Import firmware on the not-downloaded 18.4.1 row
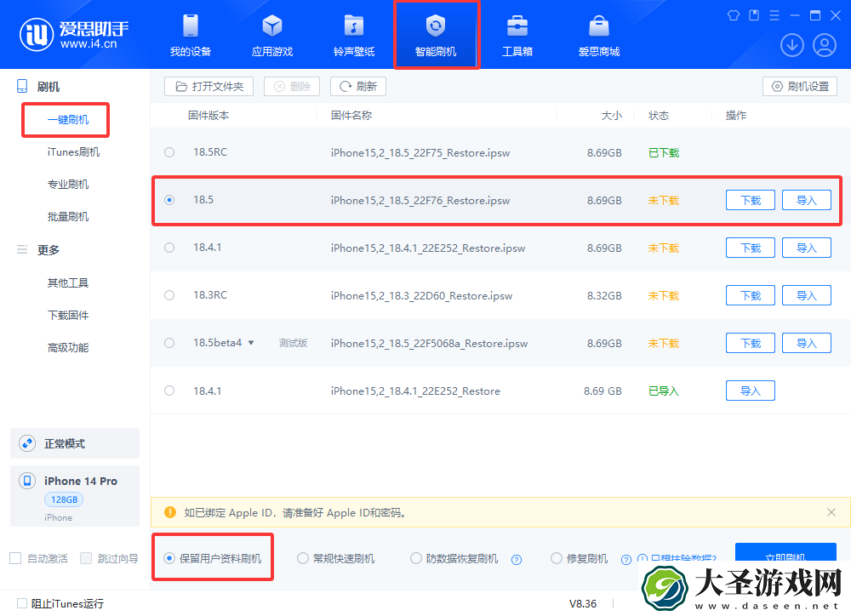The width and height of the screenshot is (851, 616). (x=807, y=248)
